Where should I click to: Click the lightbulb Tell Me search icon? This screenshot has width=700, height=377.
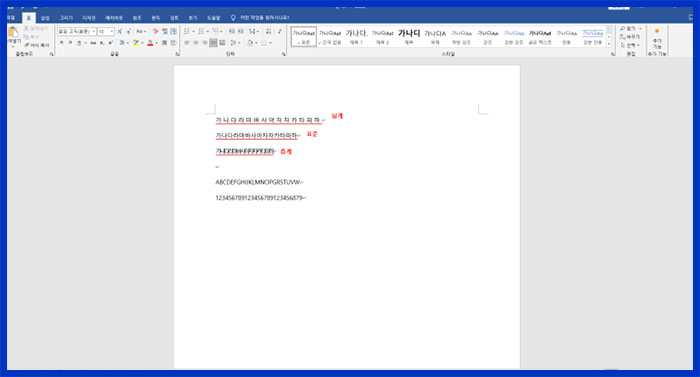click(233, 17)
